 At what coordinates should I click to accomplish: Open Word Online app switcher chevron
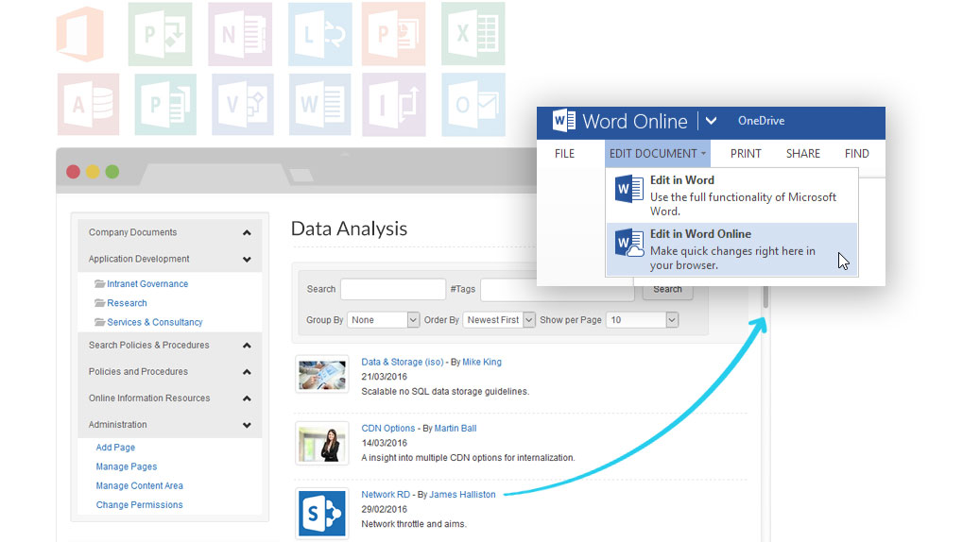click(711, 121)
